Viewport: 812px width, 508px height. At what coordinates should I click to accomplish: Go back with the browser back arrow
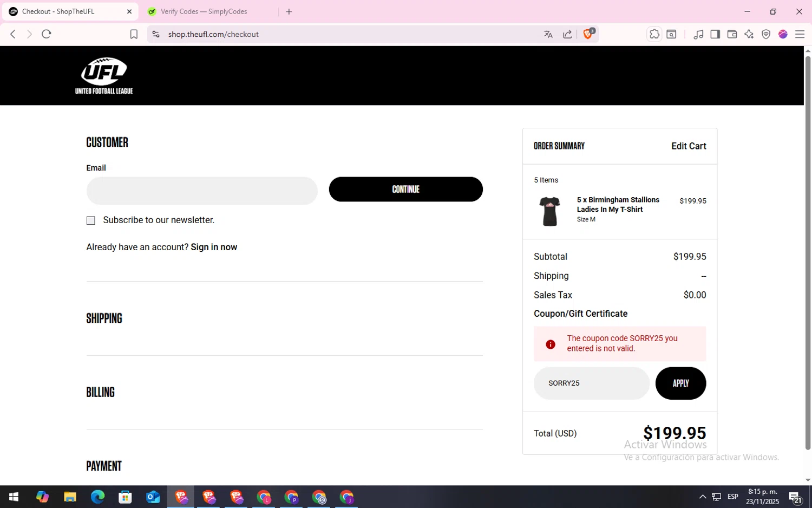[x=13, y=34]
